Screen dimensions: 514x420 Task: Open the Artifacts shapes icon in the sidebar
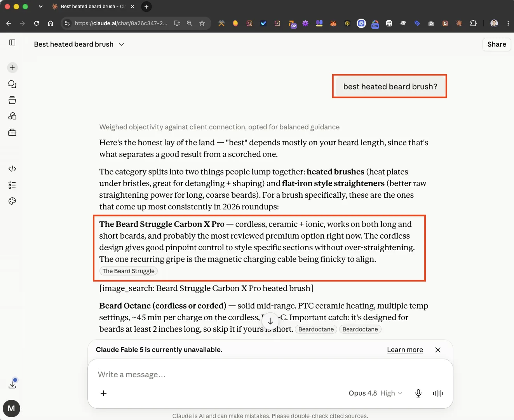[x=12, y=116]
